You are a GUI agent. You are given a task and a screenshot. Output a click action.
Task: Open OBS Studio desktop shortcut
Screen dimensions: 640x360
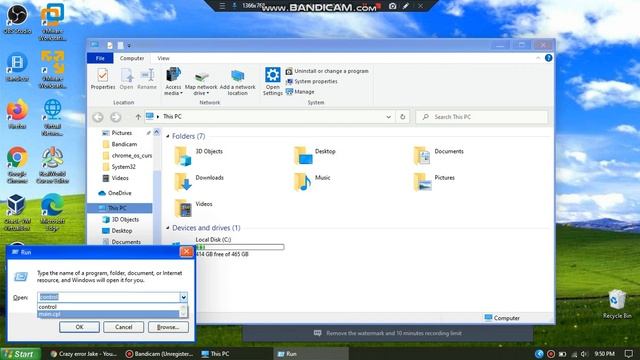(x=17, y=19)
